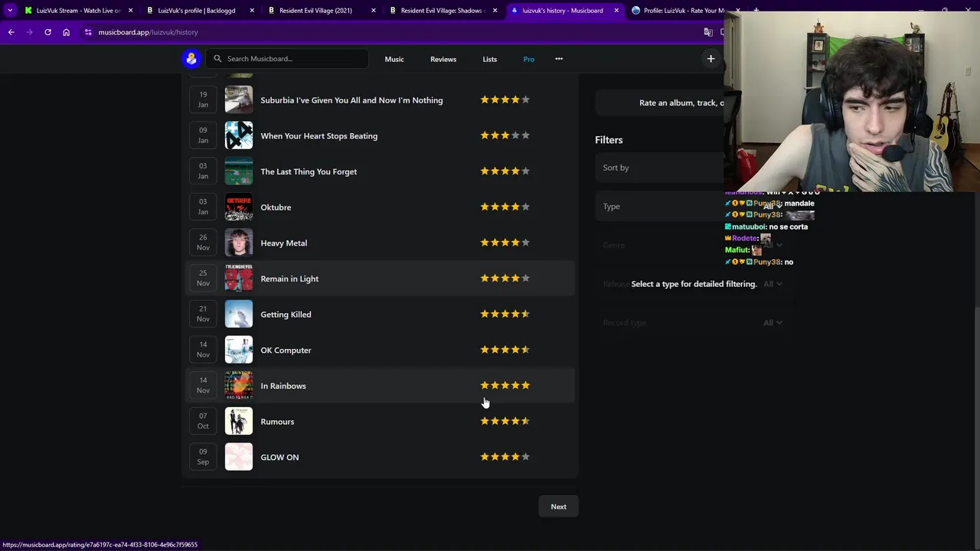Open Remain in Light title link
The width and height of the screenshot is (980, 551).
coord(289,279)
